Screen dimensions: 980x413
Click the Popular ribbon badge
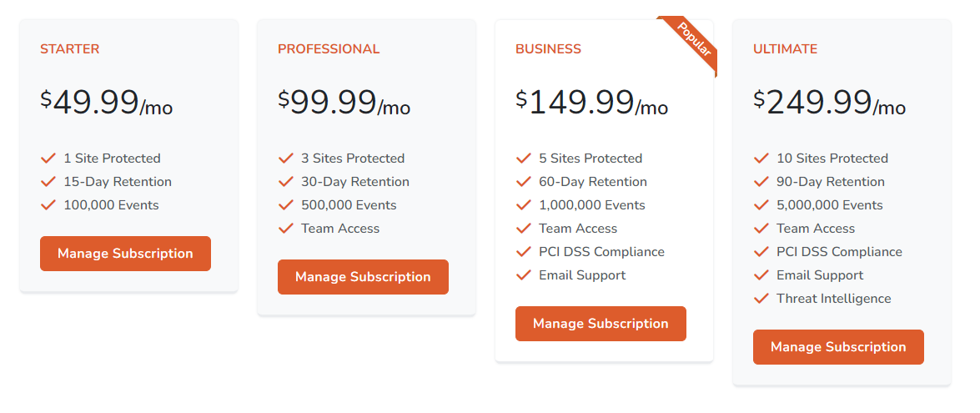694,40
